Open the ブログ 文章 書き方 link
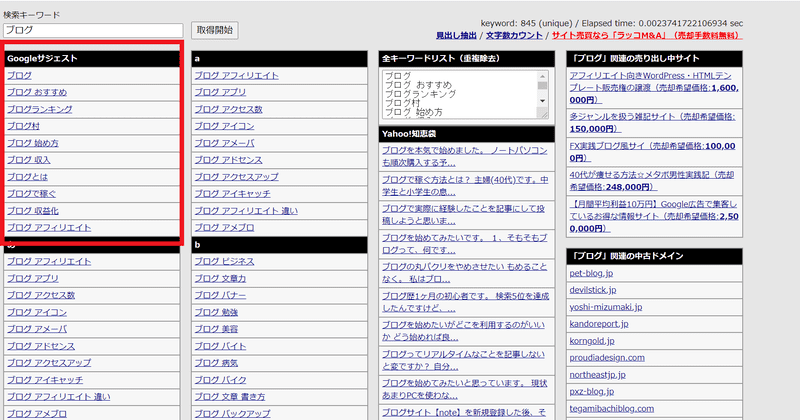800x420 pixels. 230,397
